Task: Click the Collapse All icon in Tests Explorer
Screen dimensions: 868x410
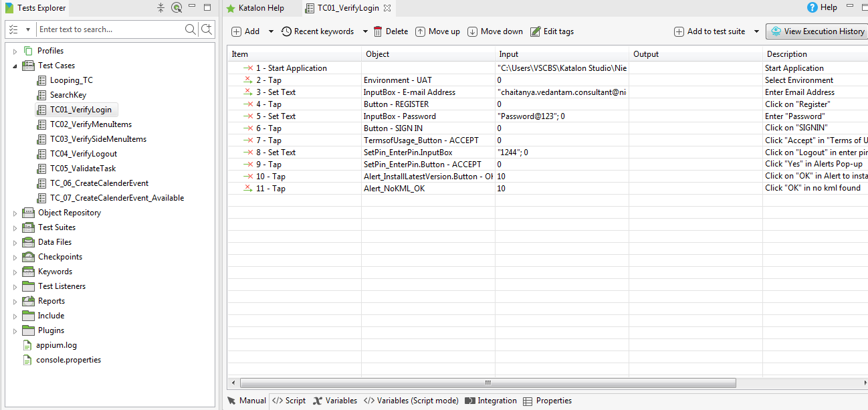Action: (x=160, y=8)
